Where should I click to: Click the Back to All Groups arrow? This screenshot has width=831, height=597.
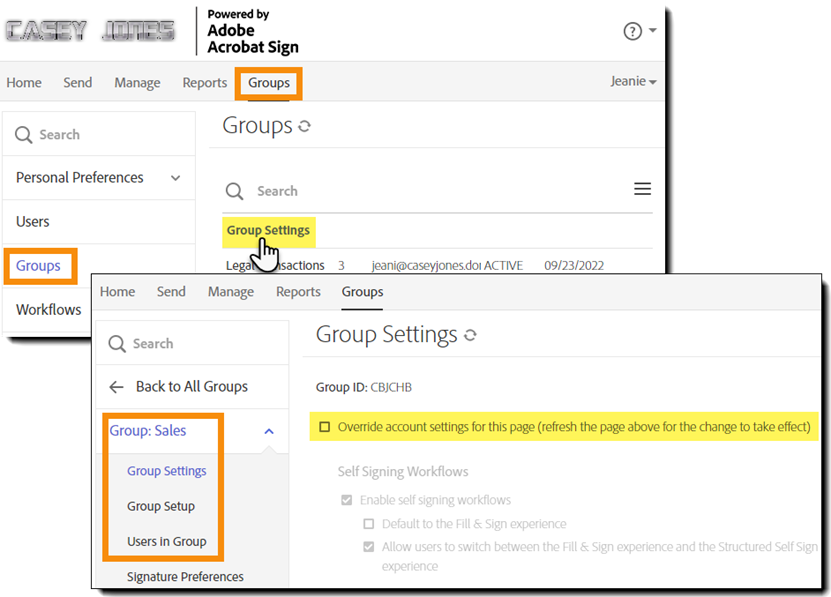click(116, 387)
